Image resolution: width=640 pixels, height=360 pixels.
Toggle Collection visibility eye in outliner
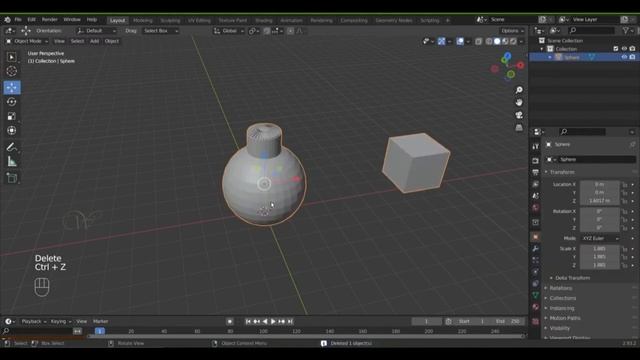(x=624, y=49)
